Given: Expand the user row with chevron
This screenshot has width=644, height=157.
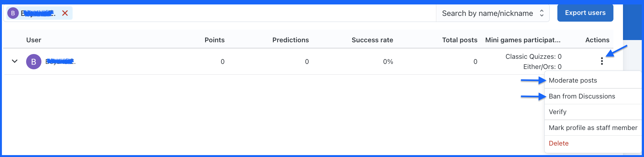Looking at the screenshot, I should click(x=15, y=61).
